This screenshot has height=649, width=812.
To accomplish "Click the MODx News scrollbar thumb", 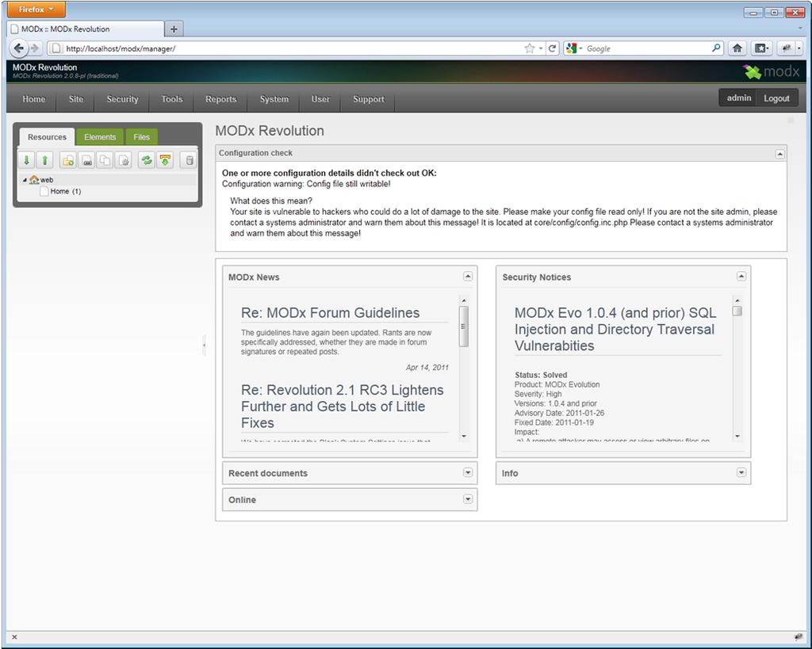I will 463,326.
